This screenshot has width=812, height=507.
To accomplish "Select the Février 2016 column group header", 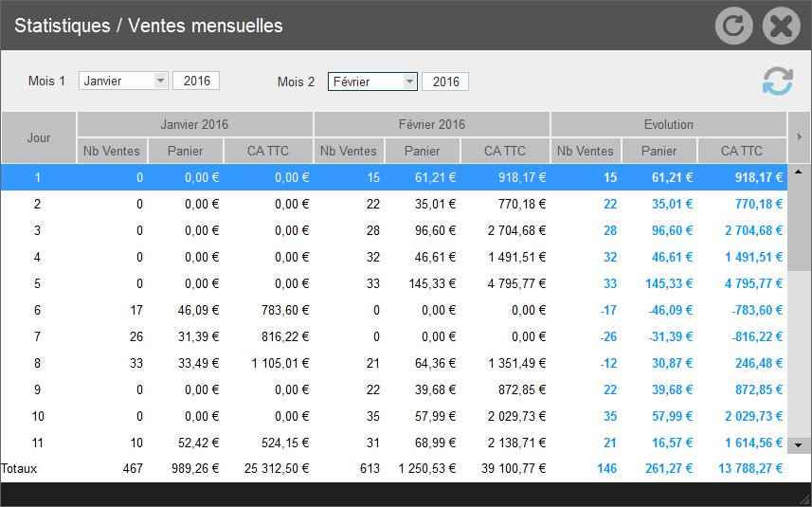I will coord(431,124).
